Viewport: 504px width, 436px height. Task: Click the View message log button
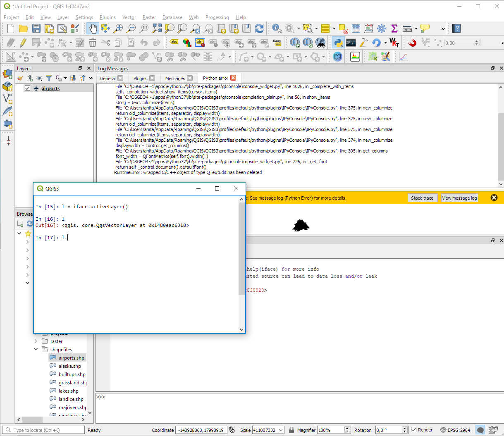pyautogui.click(x=459, y=198)
